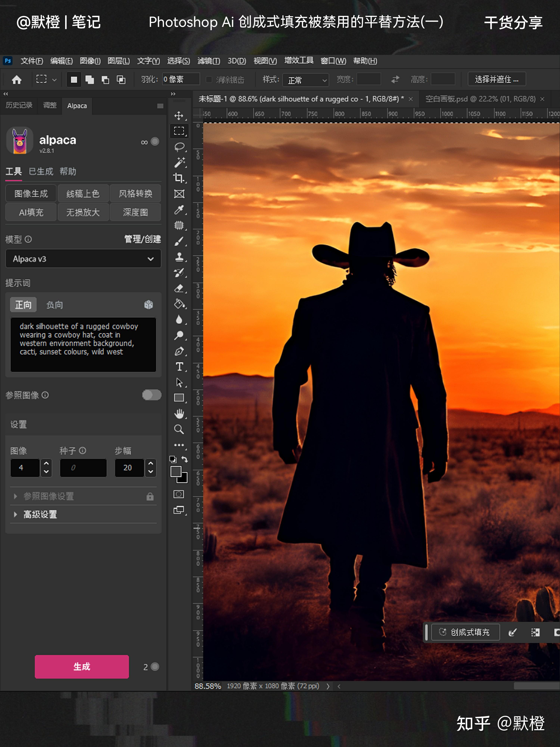Select the Move tool
The image size is (560, 747).
pyautogui.click(x=179, y=115)
